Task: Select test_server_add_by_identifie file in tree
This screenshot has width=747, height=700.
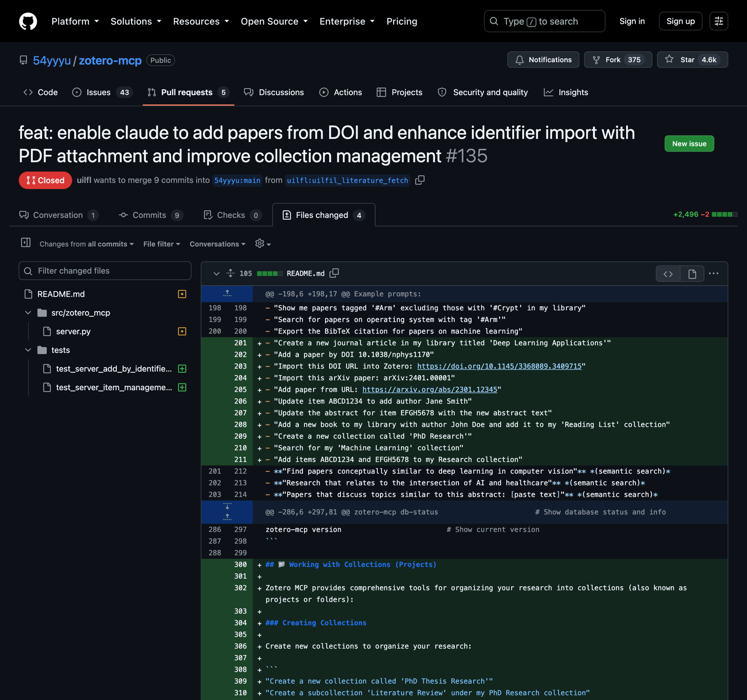Action: [x=114, y=369]
